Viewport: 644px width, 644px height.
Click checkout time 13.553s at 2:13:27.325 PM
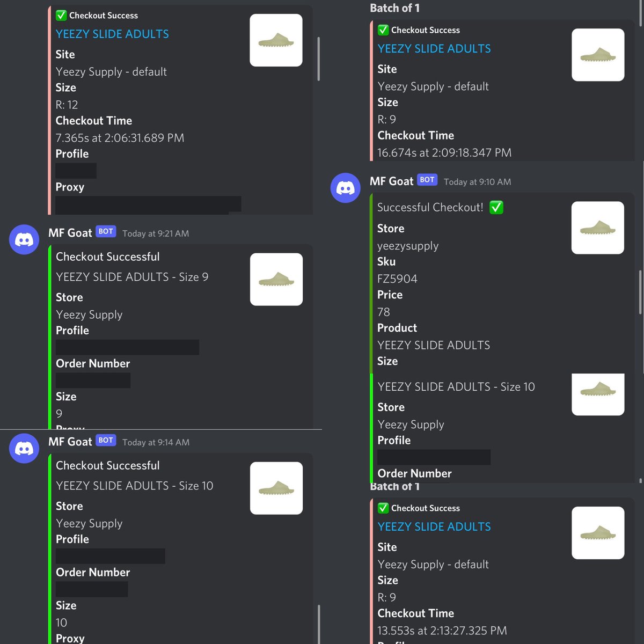442,631
